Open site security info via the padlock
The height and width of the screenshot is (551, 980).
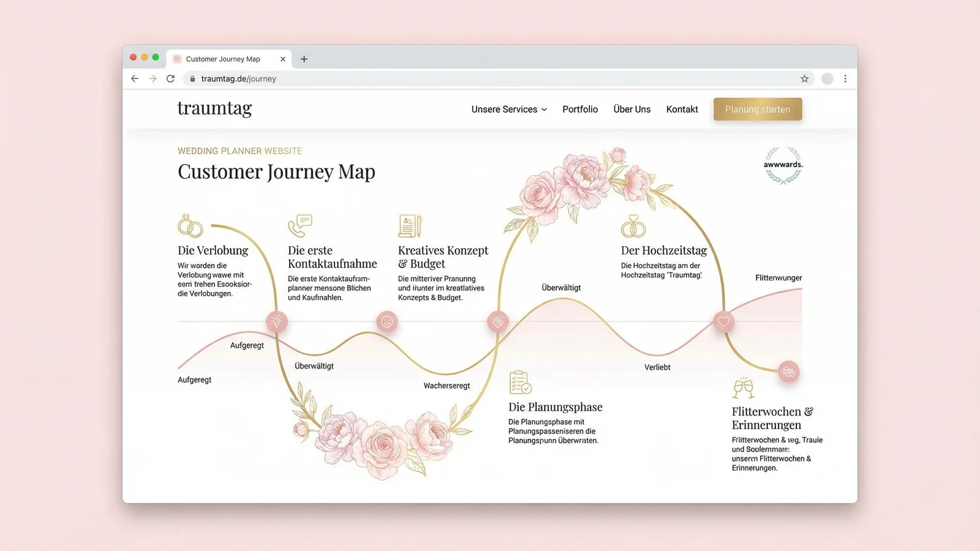click(192, 78)
